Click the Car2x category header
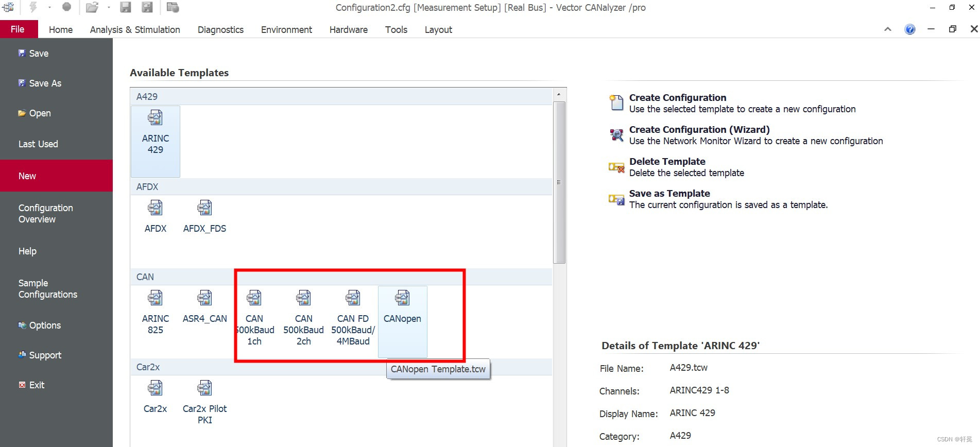This screenshot has height=447, width=980. tap(341, 367)
